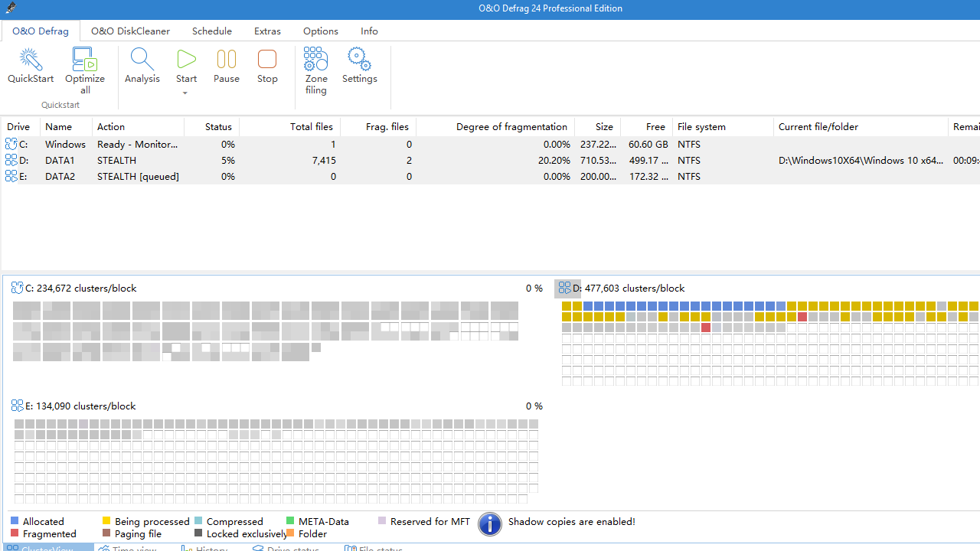
Task: Sort by Degree of fragmentation column
Action: pyautogui.click(x=511, y=127)
